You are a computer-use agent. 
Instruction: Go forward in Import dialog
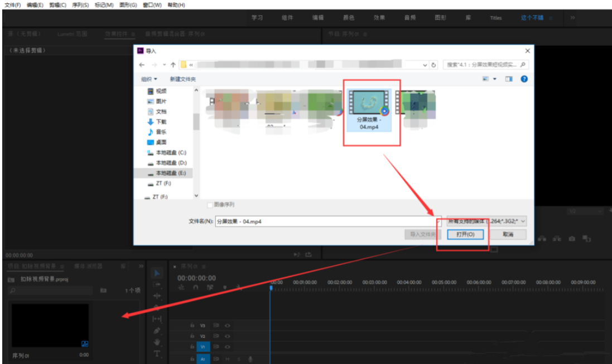154,65
